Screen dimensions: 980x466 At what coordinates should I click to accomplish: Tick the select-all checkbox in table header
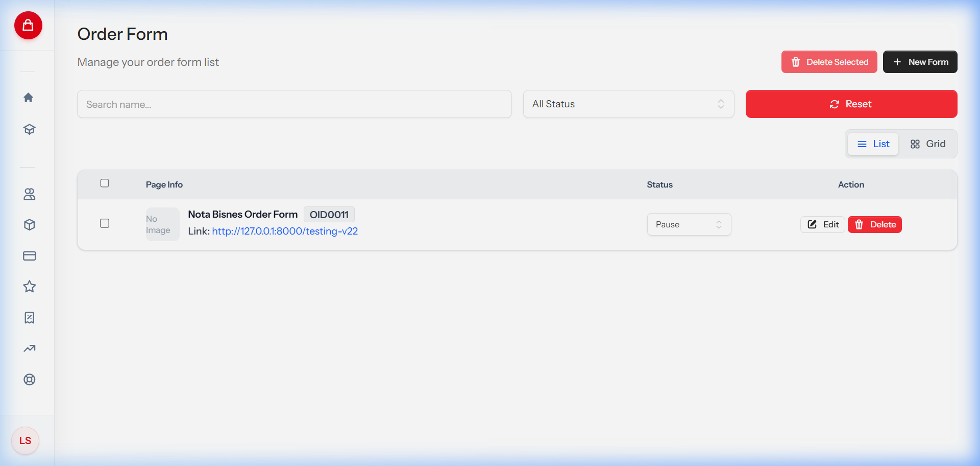(105, 183)
